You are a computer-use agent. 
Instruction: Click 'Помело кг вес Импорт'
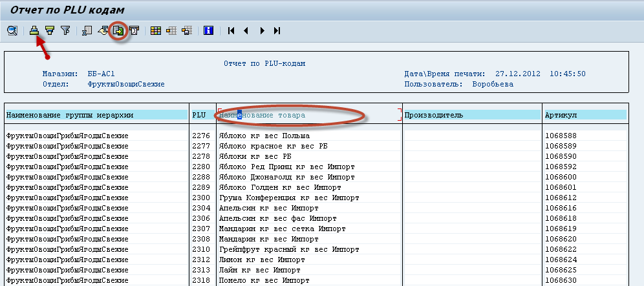click(x=264, y=281)
